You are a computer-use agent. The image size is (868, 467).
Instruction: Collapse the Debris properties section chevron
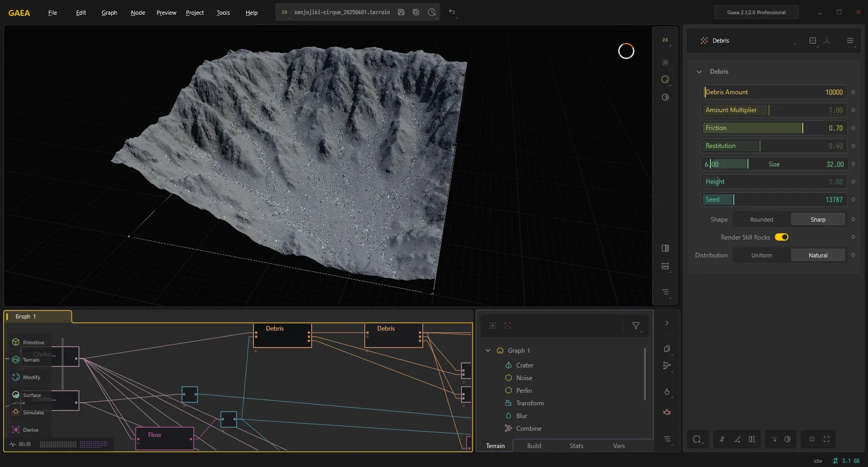(699, 72)
